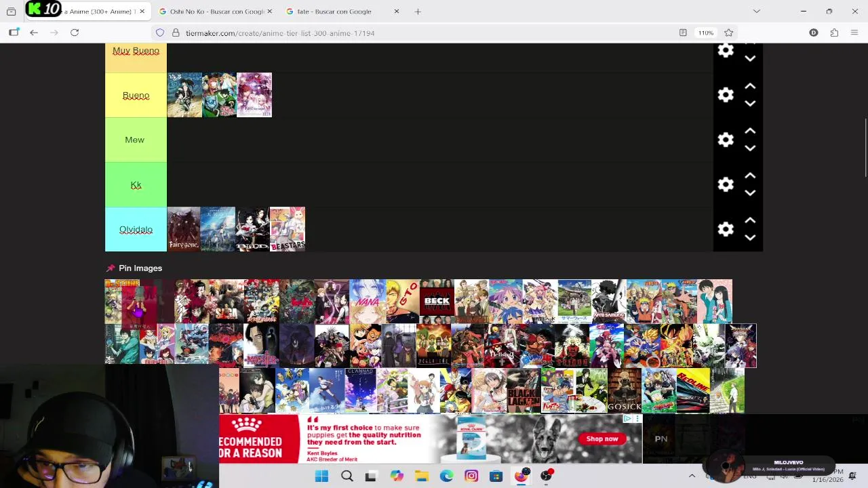Screen dimensions: 868x488
Task: Move Kk tier row up
Action: 750,176
